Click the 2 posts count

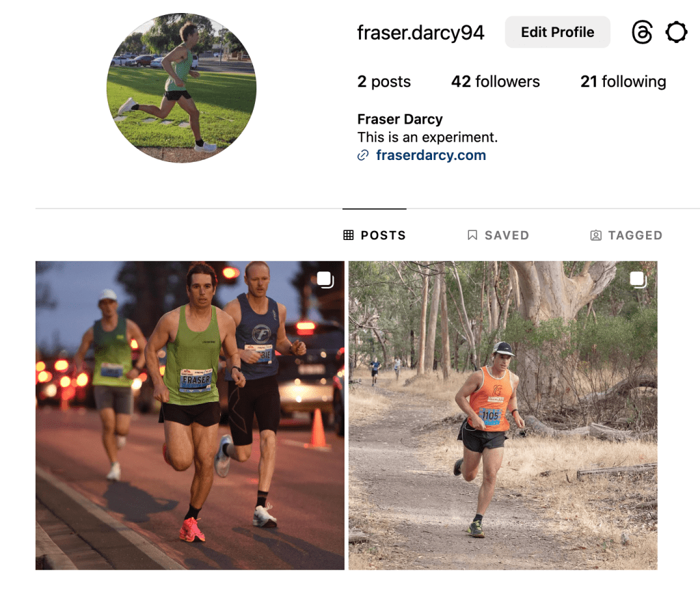pos(384,81)
